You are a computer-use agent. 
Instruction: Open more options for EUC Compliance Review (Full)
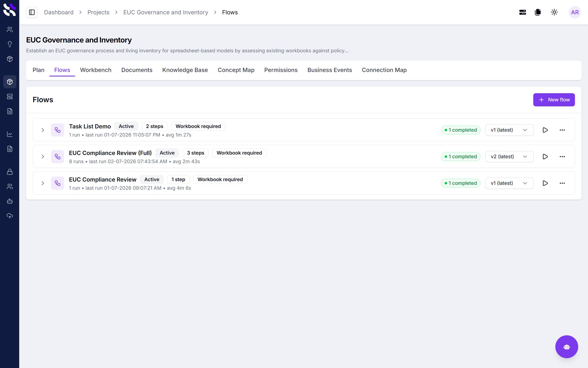pos(562,157)
